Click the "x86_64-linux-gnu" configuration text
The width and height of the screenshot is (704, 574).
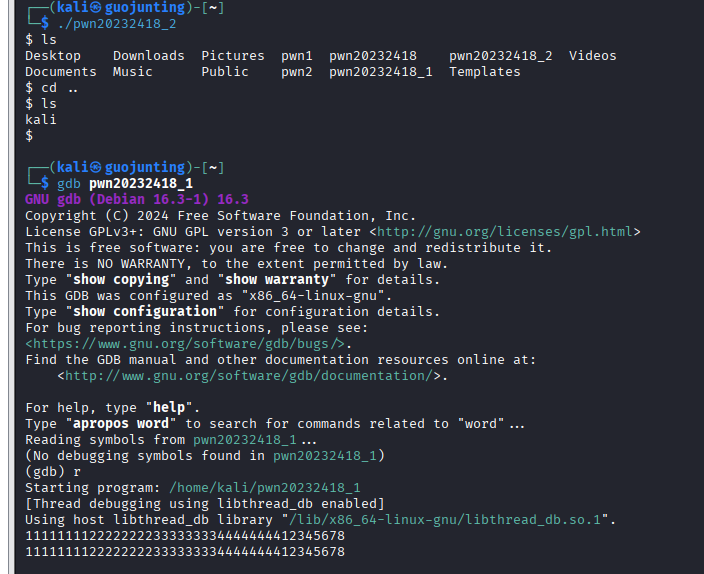point(313,296)
